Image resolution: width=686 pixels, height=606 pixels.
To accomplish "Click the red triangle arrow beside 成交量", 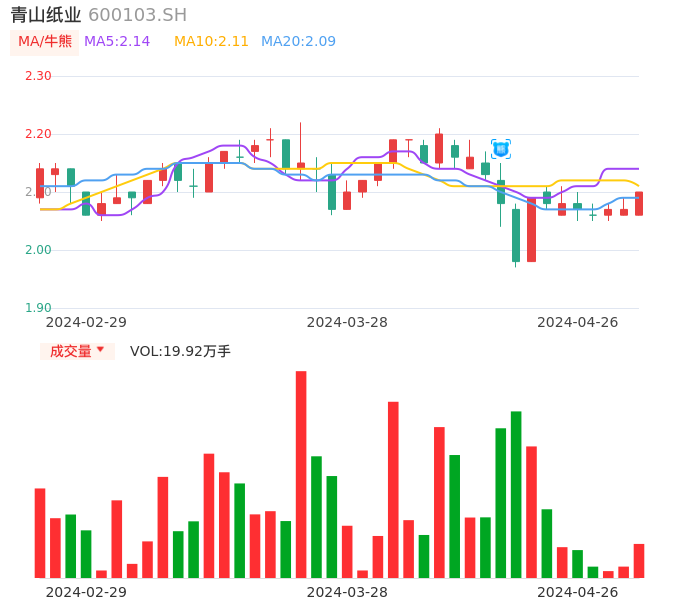I will [100, 350].
